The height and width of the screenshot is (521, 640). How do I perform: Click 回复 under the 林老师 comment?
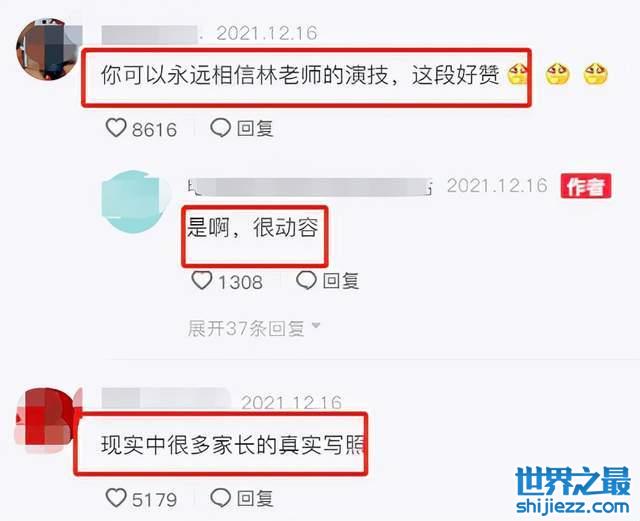tap(255, 128)
